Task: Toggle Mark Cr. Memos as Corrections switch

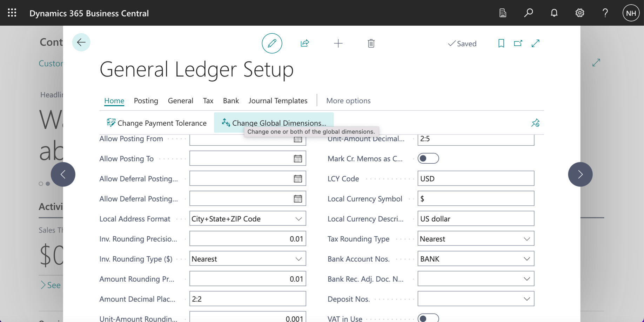Action: [428, 158]
